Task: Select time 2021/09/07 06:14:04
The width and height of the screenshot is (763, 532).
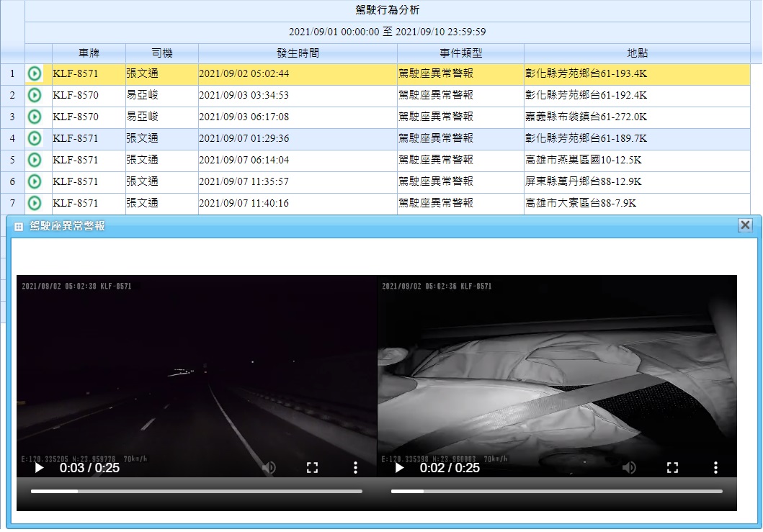Action: point(244,160)
